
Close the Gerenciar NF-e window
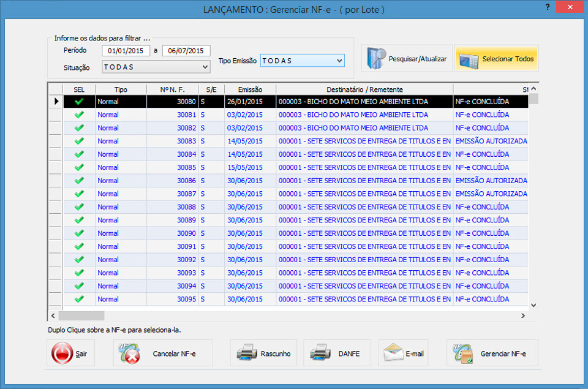(570, 7)
